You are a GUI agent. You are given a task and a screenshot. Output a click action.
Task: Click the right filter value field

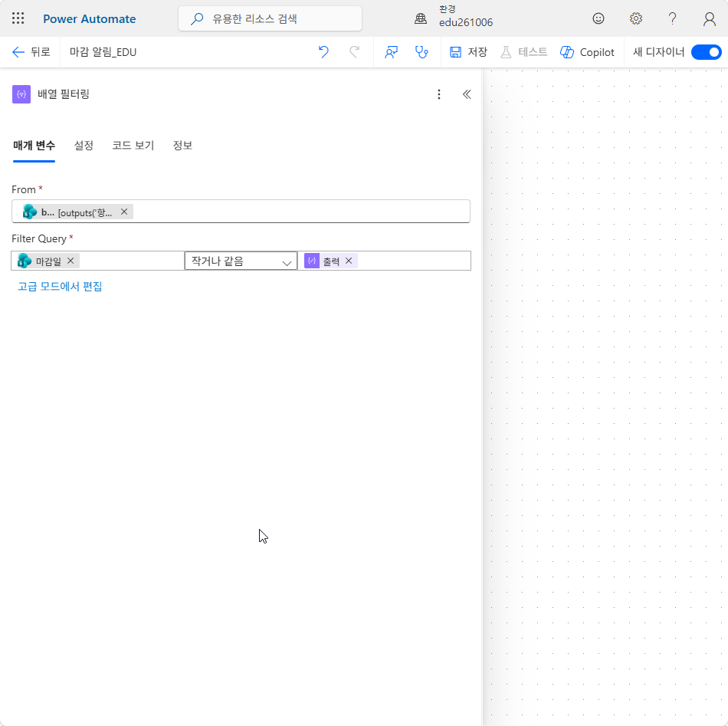[384, 261]
